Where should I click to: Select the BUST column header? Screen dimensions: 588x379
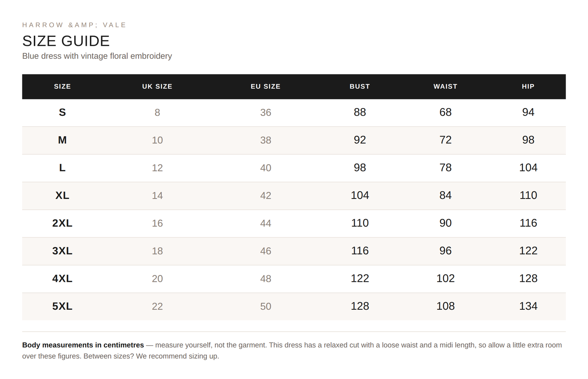pyautogui.click(x=359, y=87)
